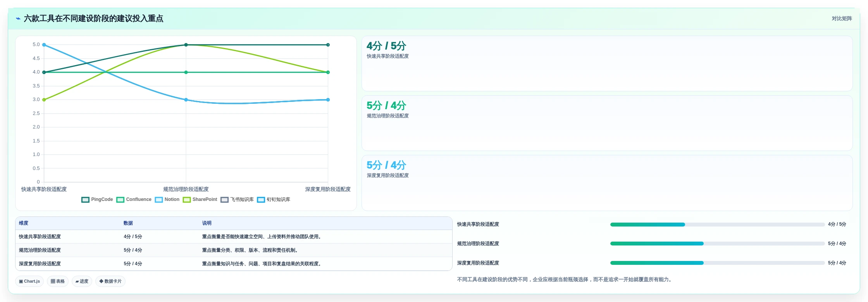Viewport: 868px width, 302px height.
Task: Click the 深度复用阶段适配度 progress bar
Action: click(x=717, y=263)
